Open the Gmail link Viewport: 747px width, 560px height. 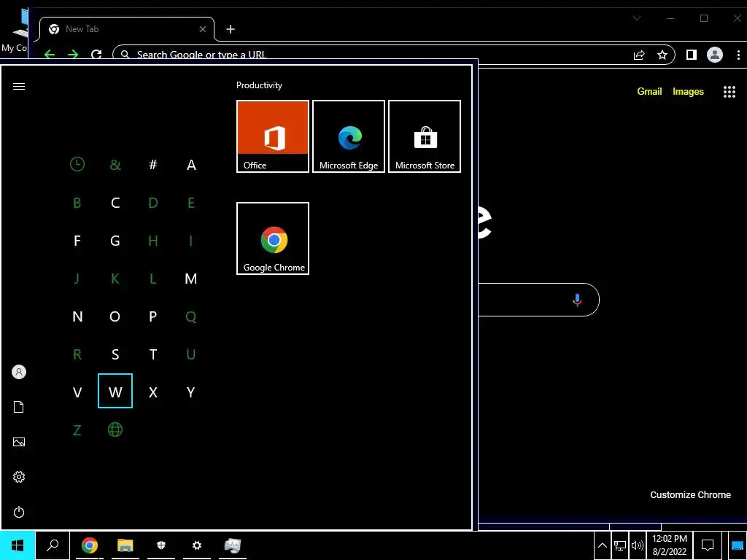pos(649,91)
